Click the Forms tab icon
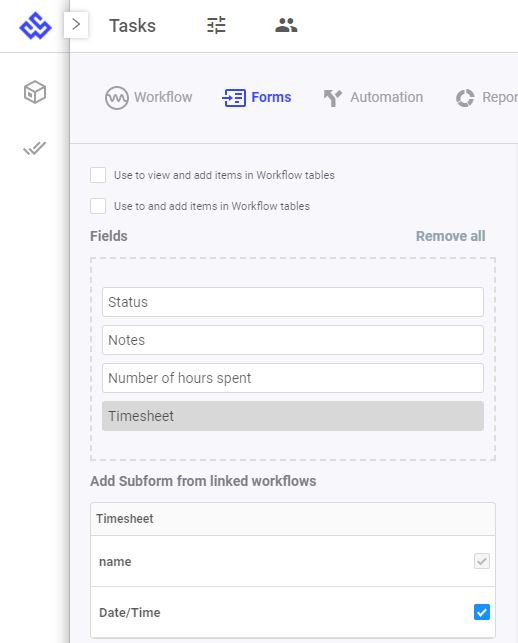Screen dimensions: 518x643 pos(234,98)
